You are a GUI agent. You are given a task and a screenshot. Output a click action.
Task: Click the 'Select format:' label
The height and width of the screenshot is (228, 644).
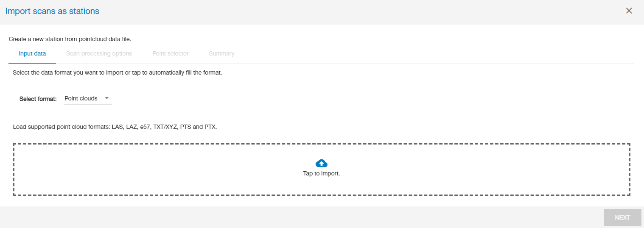38,99
